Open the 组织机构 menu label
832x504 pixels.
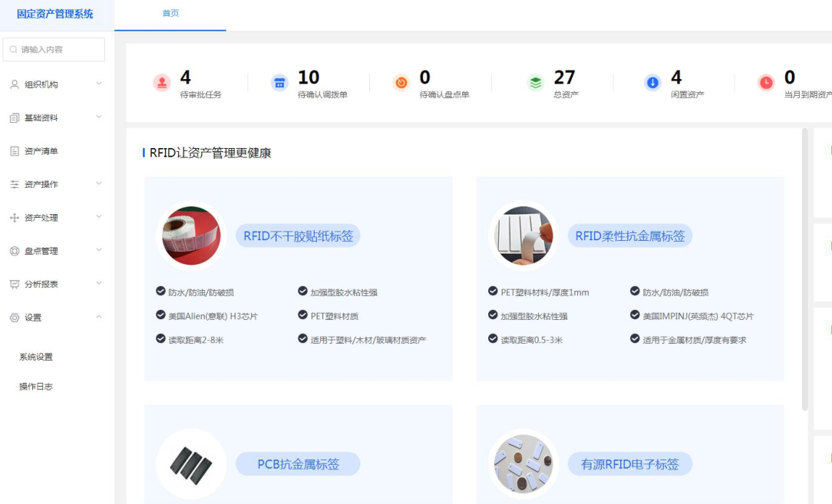(41, 84)
